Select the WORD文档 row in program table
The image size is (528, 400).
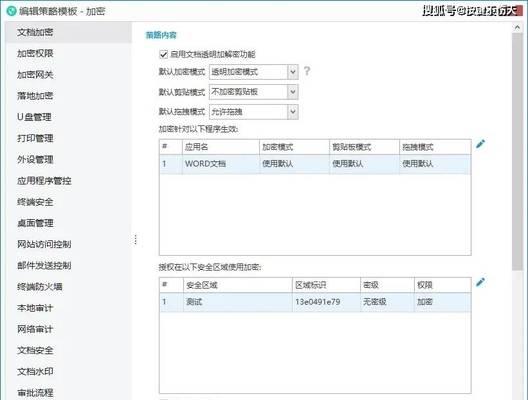click(x=315, y=164)
